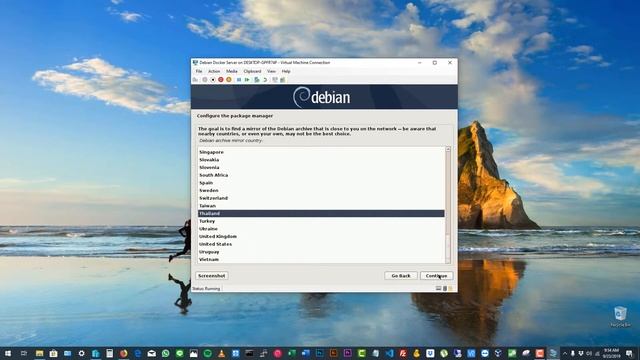640x360 pixels.
Task: Open the Windows Start menu
Action: (8, 353)
